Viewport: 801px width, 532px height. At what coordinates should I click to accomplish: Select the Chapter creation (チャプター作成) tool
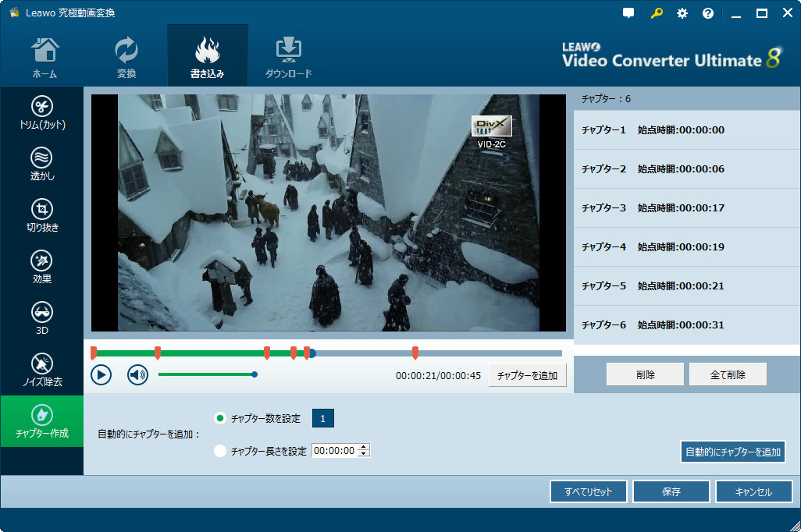[x=42, y=421]
